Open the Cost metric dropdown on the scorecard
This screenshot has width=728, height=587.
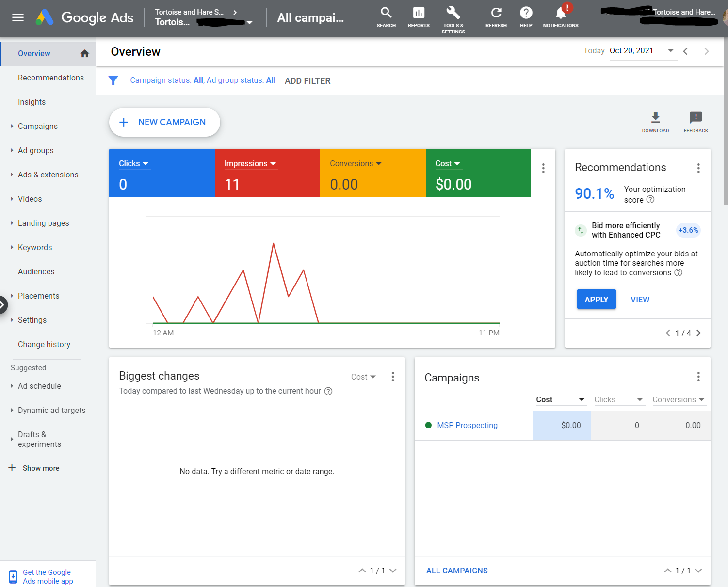[447, 163]
